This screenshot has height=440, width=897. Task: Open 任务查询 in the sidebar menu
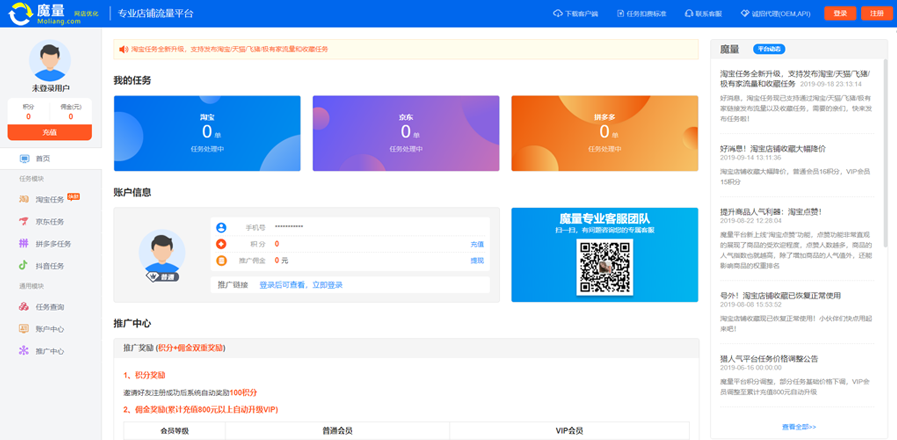click(x=51, y=307)
